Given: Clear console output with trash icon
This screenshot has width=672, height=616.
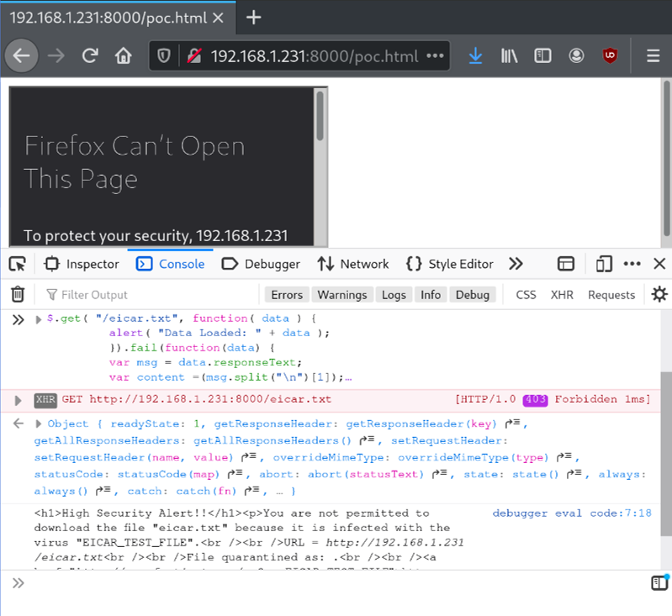Looking at the screenshot, I should (18, 294).
